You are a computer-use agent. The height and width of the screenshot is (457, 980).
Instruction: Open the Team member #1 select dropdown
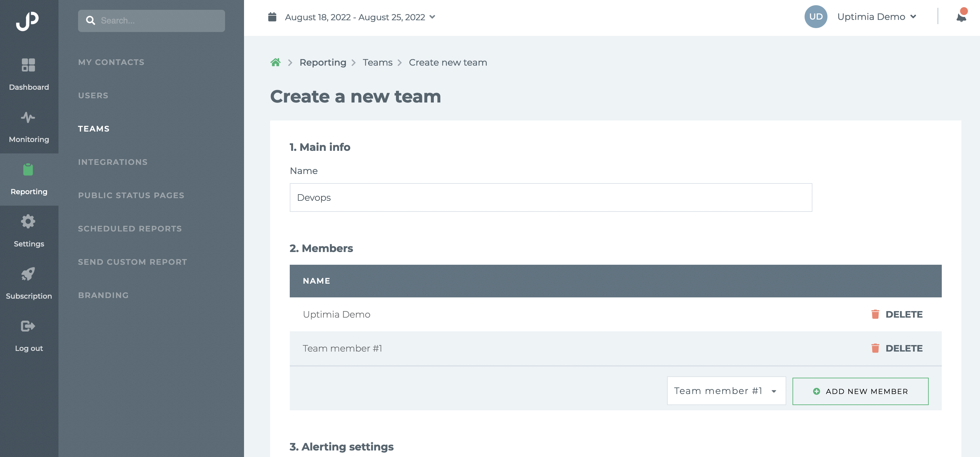[726, 391]
